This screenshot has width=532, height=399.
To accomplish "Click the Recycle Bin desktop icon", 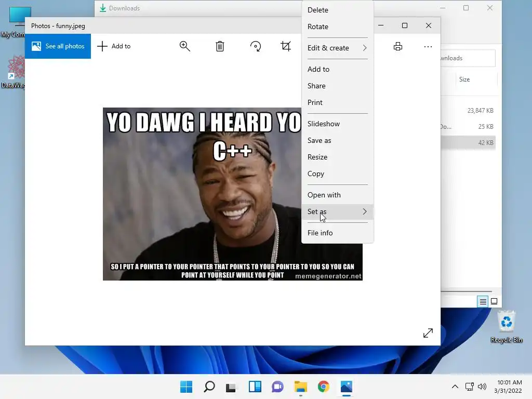I will click(x=506, y=326).
